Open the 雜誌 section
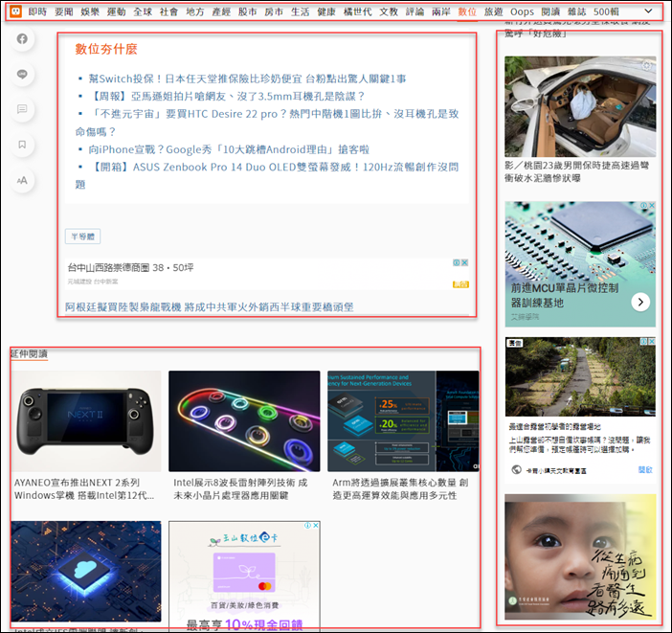Screen dimensions: 672x633 click(577, 11)
